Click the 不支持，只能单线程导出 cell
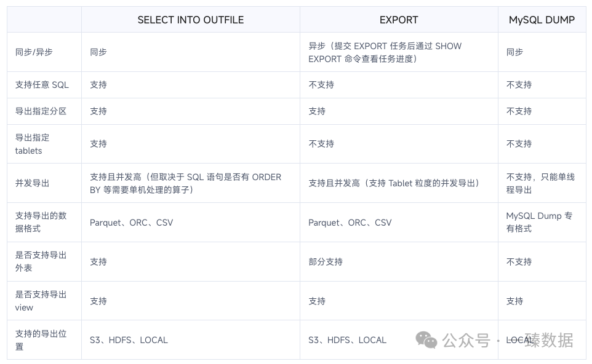The height and width of the screenshot is (364, 592). (540, 183)
